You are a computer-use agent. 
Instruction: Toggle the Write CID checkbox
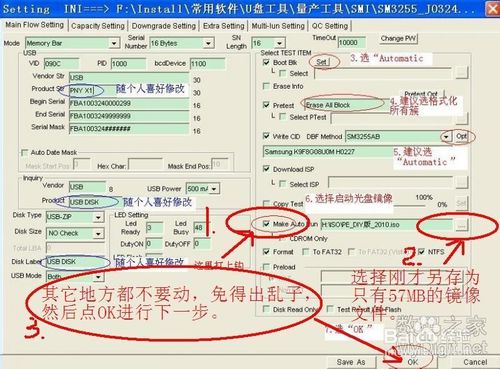266,136
